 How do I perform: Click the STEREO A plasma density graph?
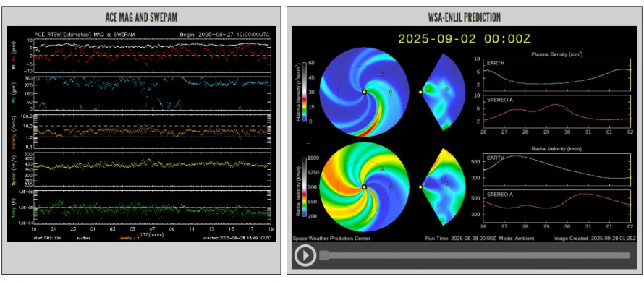(x=556, y=111)
